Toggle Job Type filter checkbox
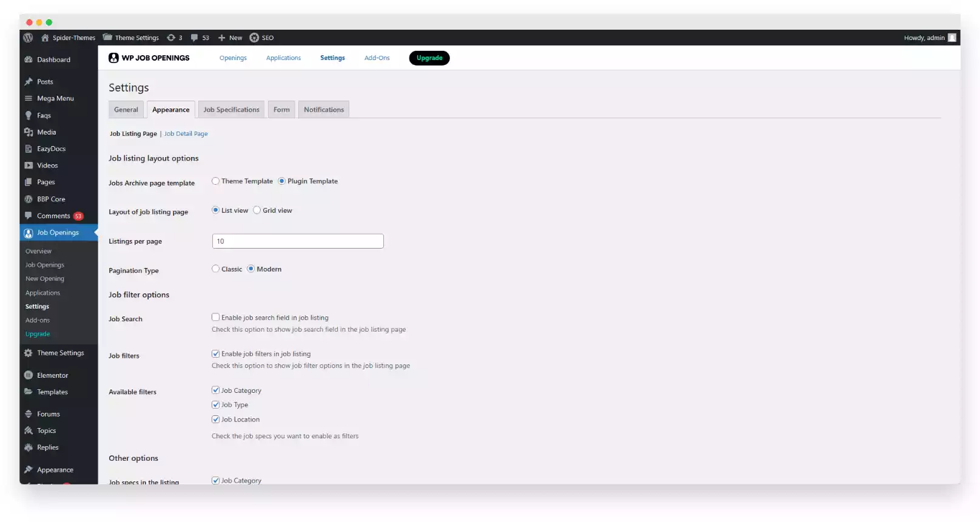The width and height of the screenshot is (980, 522). click(x=215, y=404)
